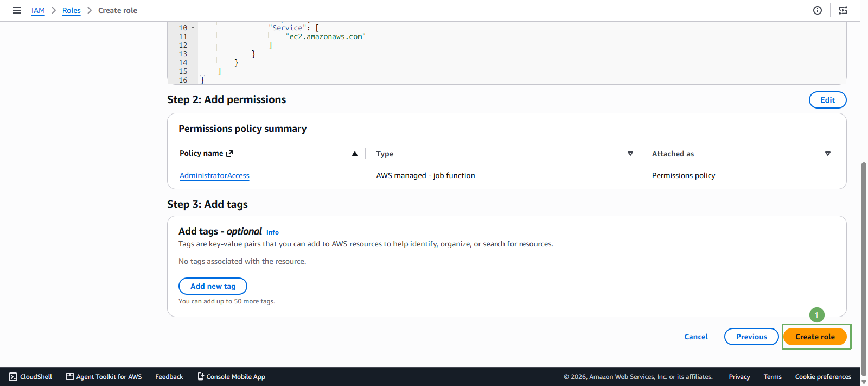Click the external link icon beside Policy name
868x386 pixels.
229,154
